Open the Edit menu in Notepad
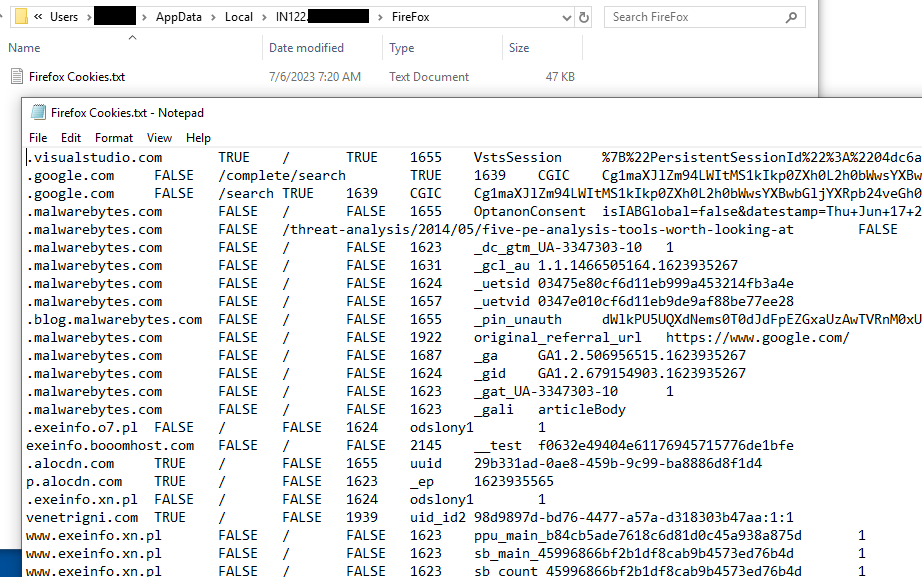922x577 pixels. click(x=71, y=138)
